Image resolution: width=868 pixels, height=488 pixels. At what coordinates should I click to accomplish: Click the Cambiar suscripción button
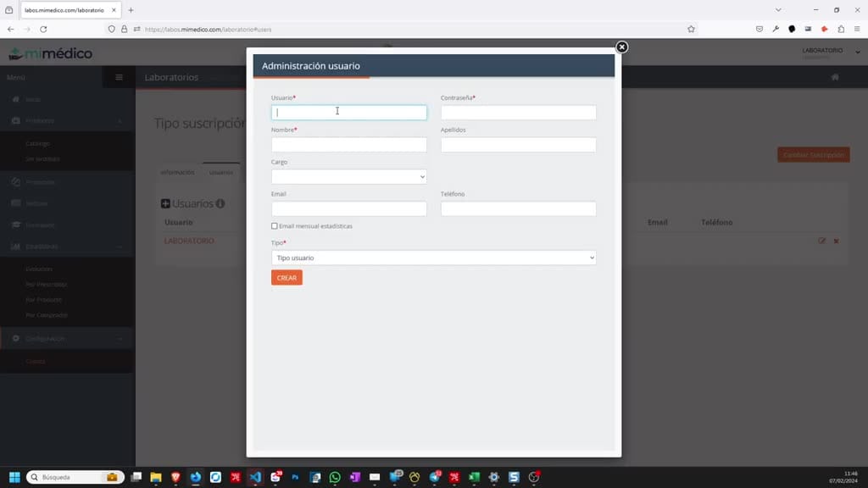(813, 155)
